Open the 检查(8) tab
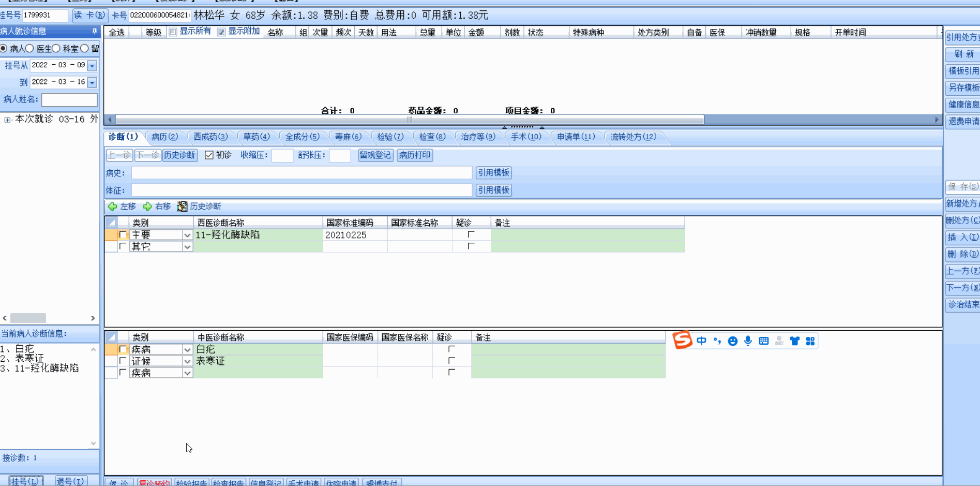The height and width of the screenshot is (486, 980). [432, 137]
